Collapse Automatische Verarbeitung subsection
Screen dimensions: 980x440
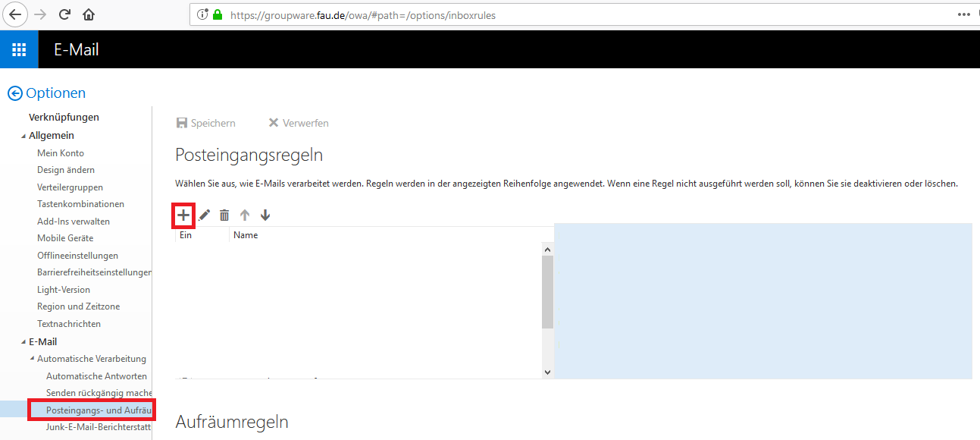(32, 359)
